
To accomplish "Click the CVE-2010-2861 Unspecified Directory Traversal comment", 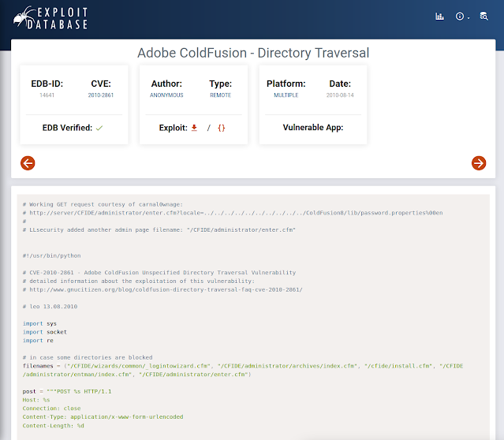I will click(x=159, y=273).
